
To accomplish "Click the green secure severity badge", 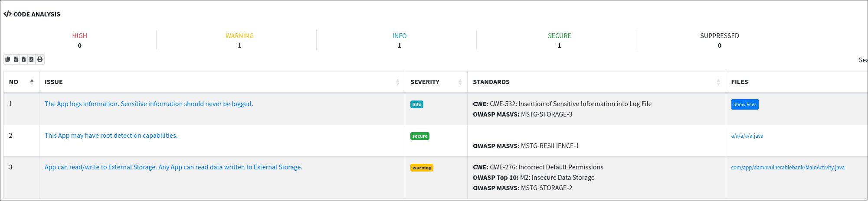I will (x=420, y=136).
